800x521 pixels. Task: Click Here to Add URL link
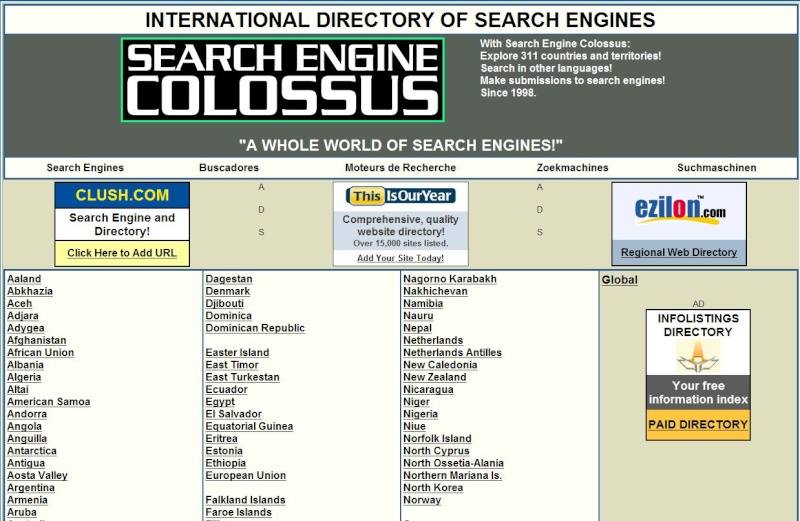122,253
